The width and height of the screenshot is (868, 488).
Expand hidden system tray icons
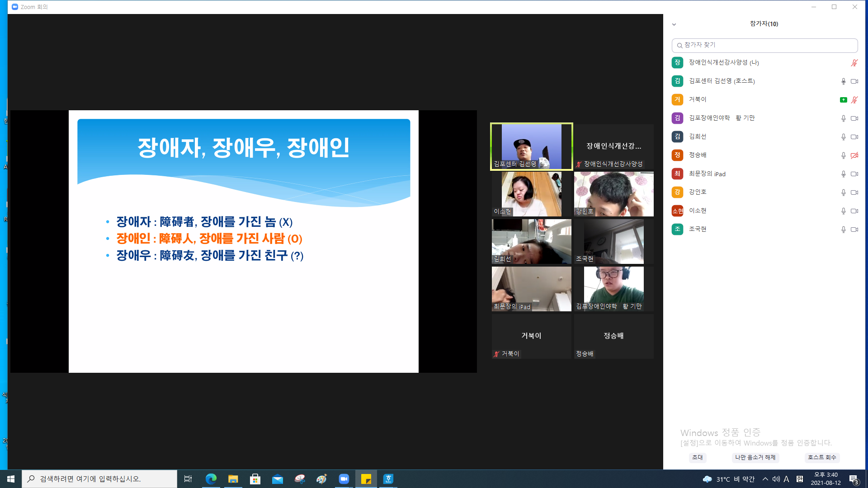(x=765, y=479)
